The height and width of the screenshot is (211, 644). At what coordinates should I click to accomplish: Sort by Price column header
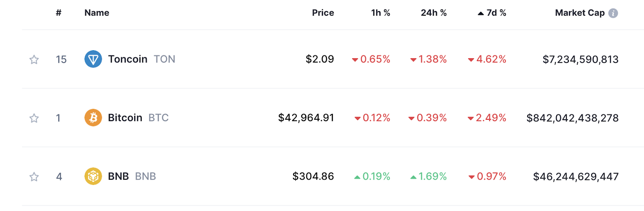(323, 13)
